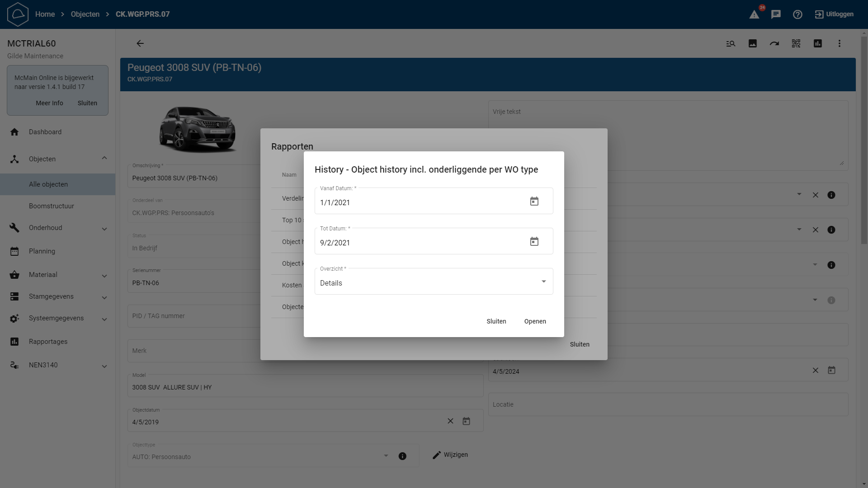Image resolution: width=868 pixels, height=488 pixels.
Task: Open calendar picker for Vanaf Datum
Action: click(534, 202)
